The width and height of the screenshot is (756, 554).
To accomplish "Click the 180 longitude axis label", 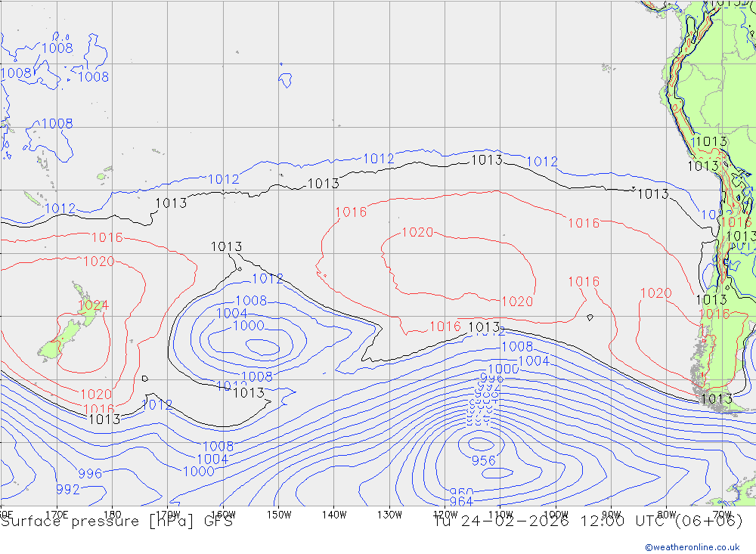I will pyautogui.click(x=113, y=515).
